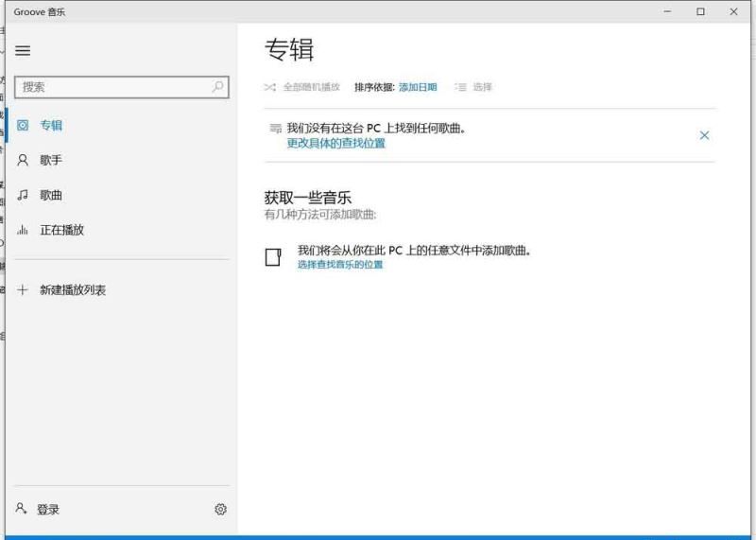Open settings with the gear icon

tap(220, 509)
